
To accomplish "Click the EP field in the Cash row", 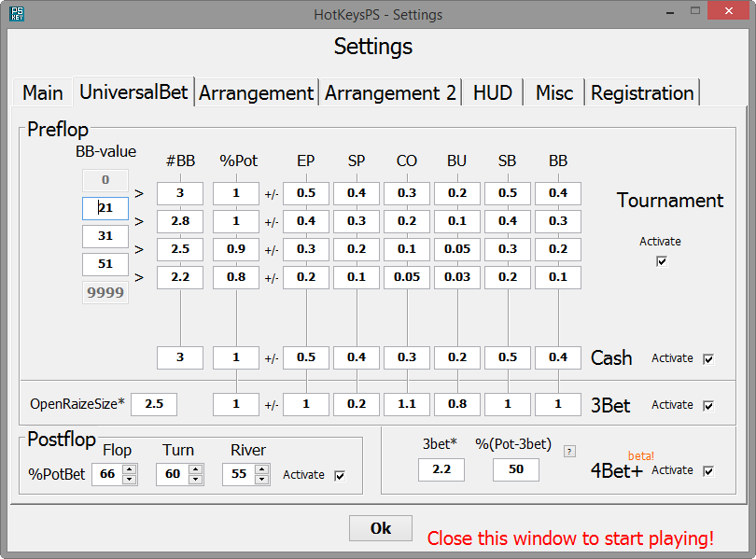I will click(x=306, y=357).
